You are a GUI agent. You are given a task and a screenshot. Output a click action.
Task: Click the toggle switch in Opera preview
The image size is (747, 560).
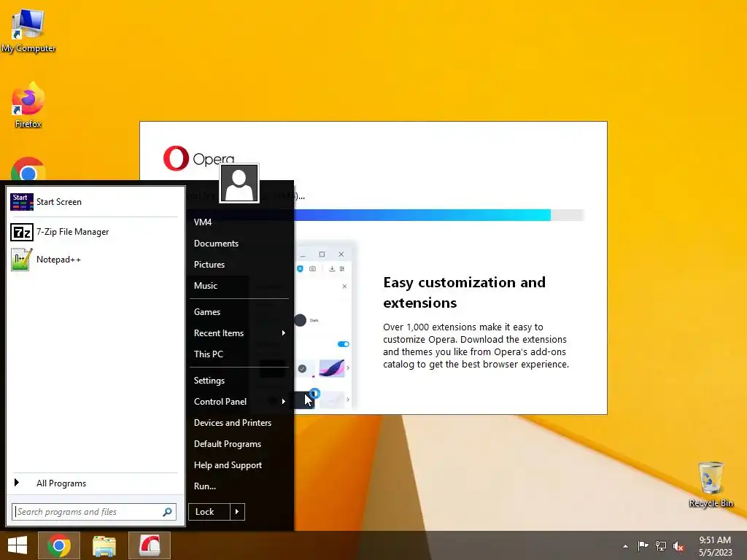(x=343, y=344)
